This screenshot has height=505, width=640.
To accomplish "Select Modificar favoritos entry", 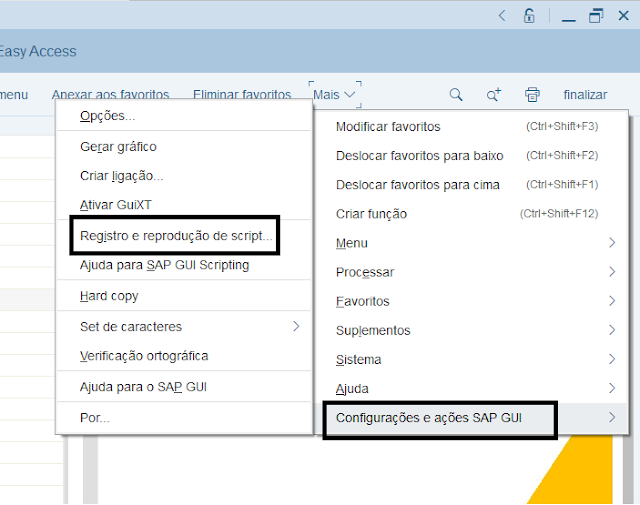I will [471, 127].
